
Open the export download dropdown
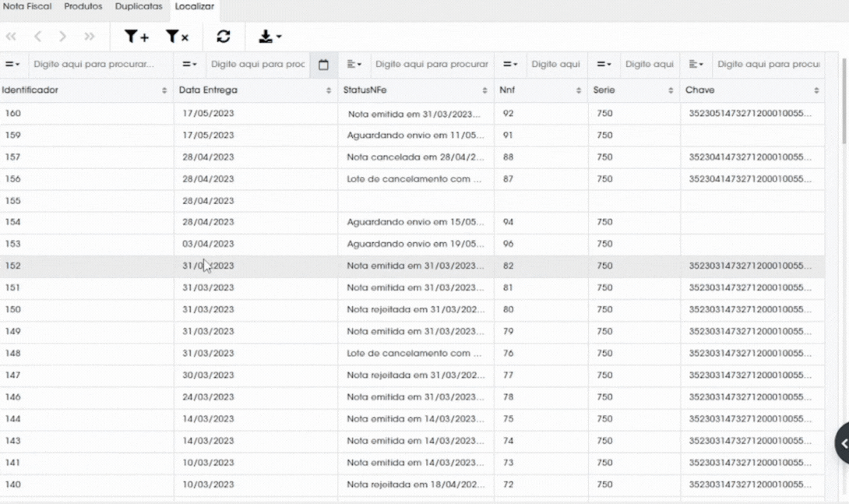coord(270,37)
